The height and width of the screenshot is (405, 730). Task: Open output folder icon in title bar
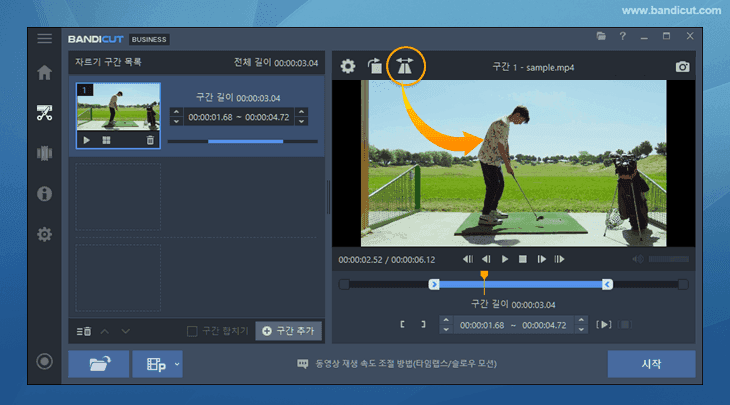coord(601,36)
